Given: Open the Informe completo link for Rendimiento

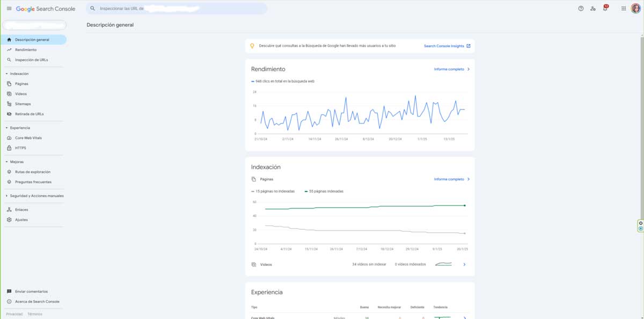Looking at the screenshot, I should pyautogui.click(x=450, y=69).
